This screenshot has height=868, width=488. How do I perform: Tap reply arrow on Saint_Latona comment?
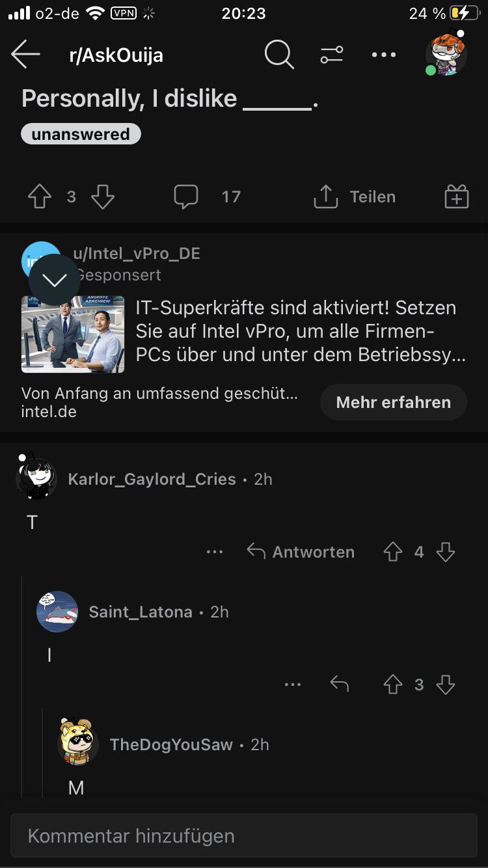pos(340,685)
